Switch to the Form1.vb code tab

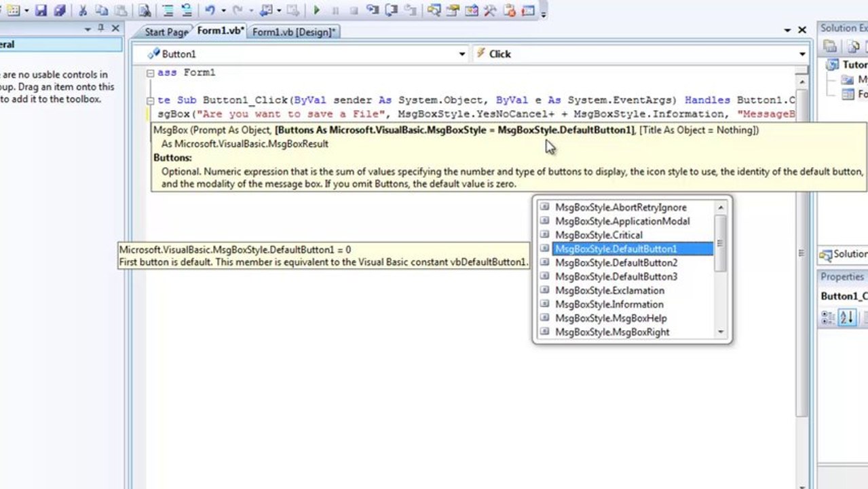(220, 31)
